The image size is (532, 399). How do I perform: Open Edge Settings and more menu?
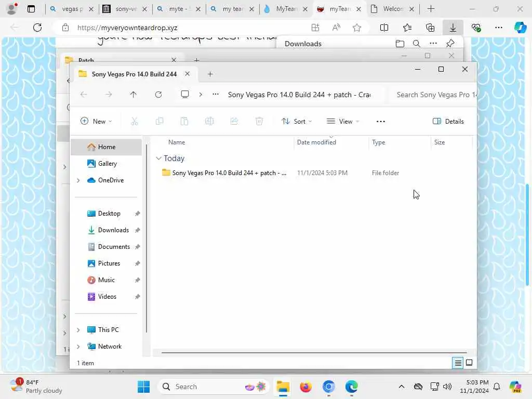coord(499,28)
